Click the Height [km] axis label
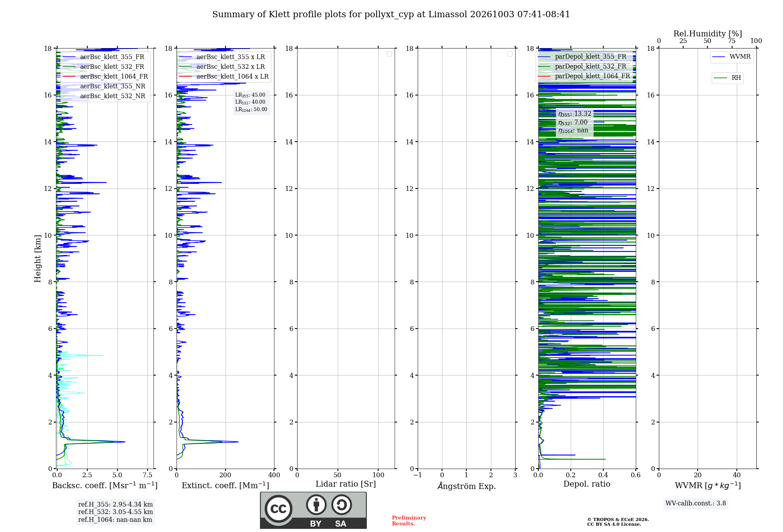The image size is (783, 532). [38, 259]
